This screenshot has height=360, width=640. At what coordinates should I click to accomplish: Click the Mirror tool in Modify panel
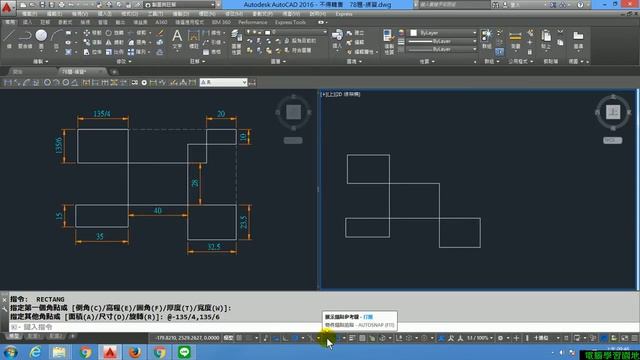[114, 42]
